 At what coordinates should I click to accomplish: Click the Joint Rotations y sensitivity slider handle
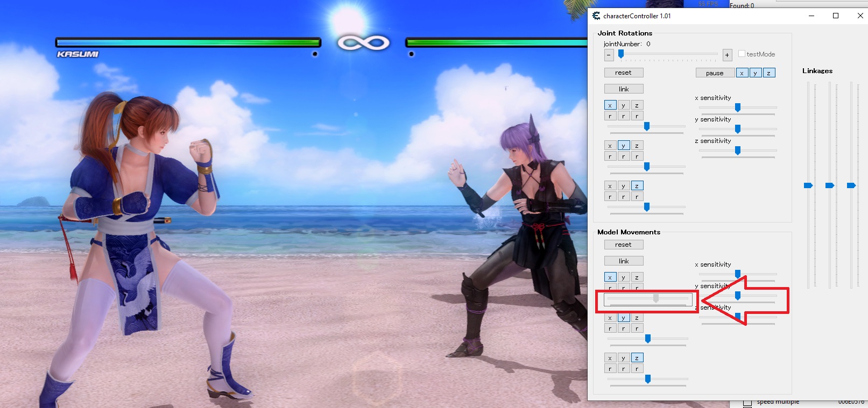[738, 129]
